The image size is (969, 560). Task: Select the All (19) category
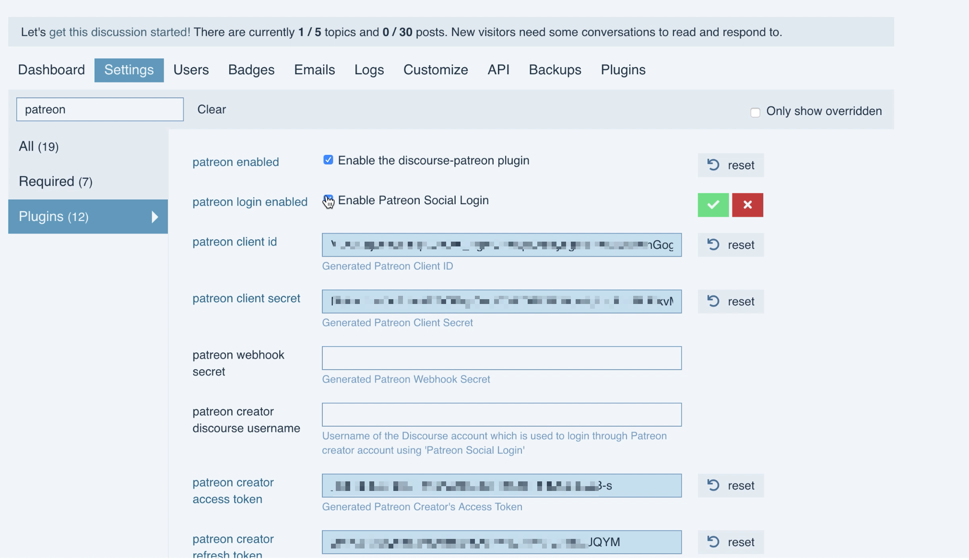pyautogui.click(x=88, y=147)
